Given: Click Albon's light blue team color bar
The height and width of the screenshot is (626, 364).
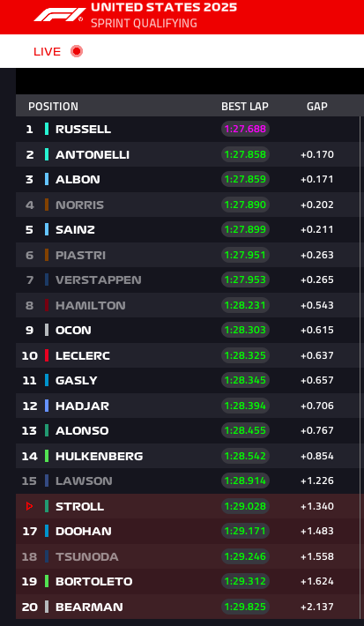Looking at the screenshot, I should (x=47, y=179).
